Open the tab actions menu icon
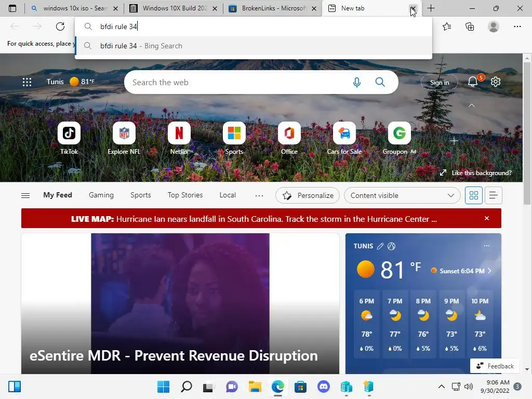The height and width of the screenshot is (399, 532). click(x=12, y=8)
